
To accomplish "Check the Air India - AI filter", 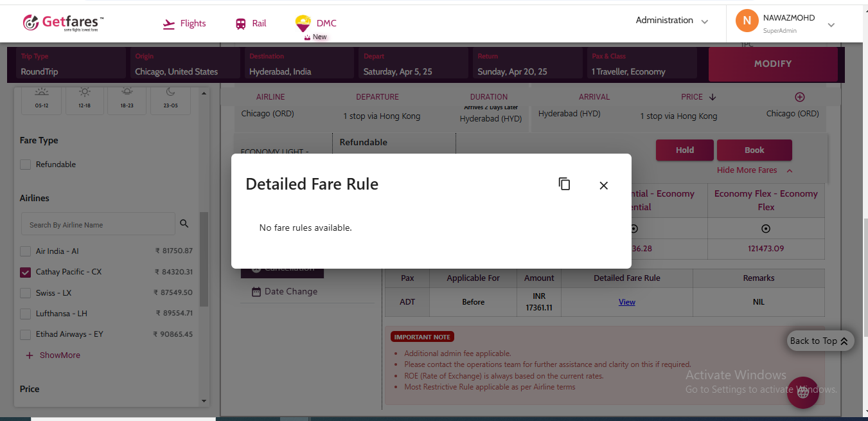I will click(x=26, y=251).
